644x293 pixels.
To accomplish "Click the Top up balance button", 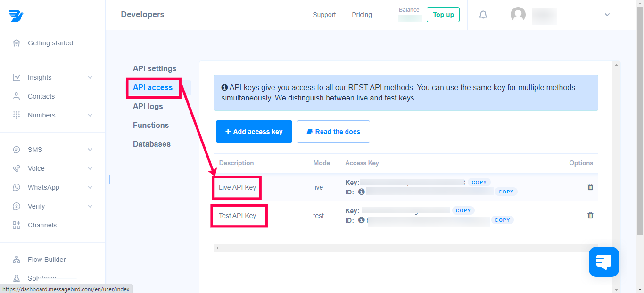I will click(x=443, y=15).
